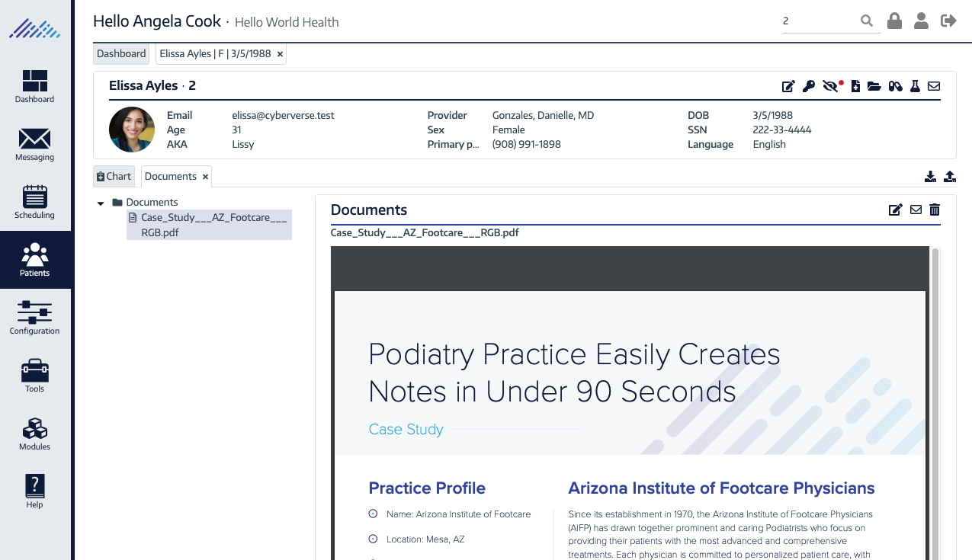This screenshot has height=560, width=972.
Task: Open the user profile icon
Action: [921, 21]
